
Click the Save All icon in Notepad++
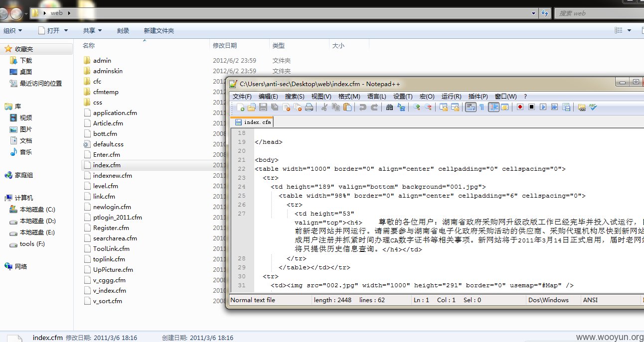pos(275,107)
